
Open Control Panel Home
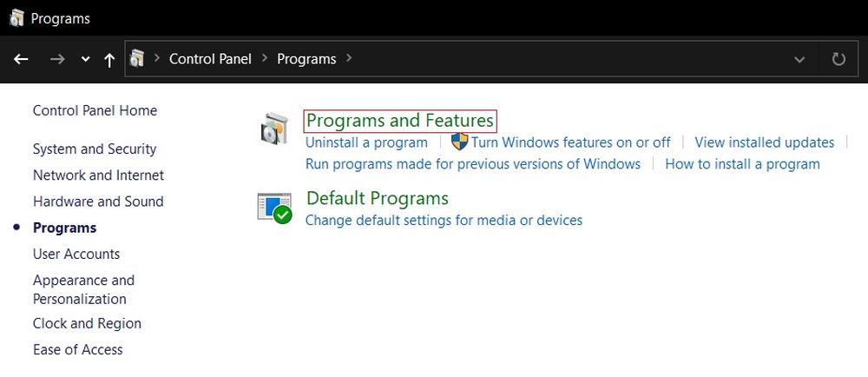pos(95,110)
